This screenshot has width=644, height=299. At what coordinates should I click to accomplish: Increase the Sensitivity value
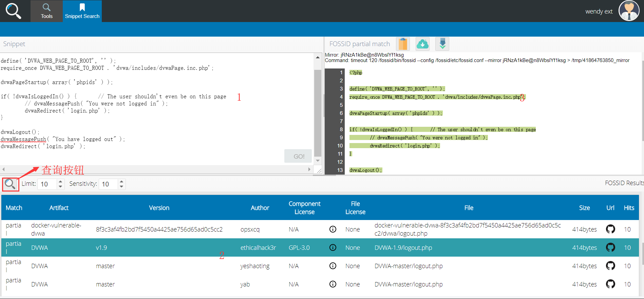pos(121,182)
